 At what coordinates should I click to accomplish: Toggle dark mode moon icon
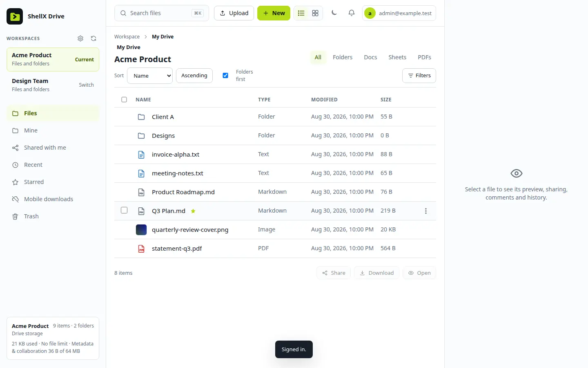[x=334, y=13]
